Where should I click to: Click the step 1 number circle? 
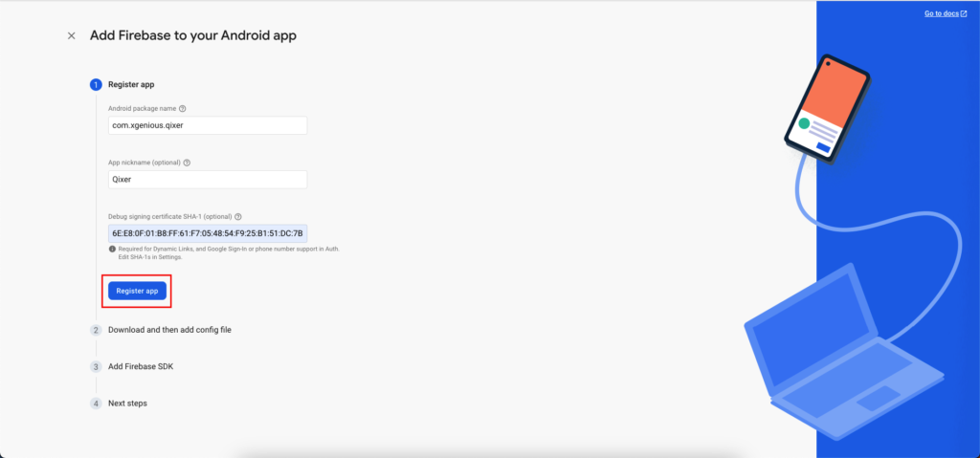96,84
